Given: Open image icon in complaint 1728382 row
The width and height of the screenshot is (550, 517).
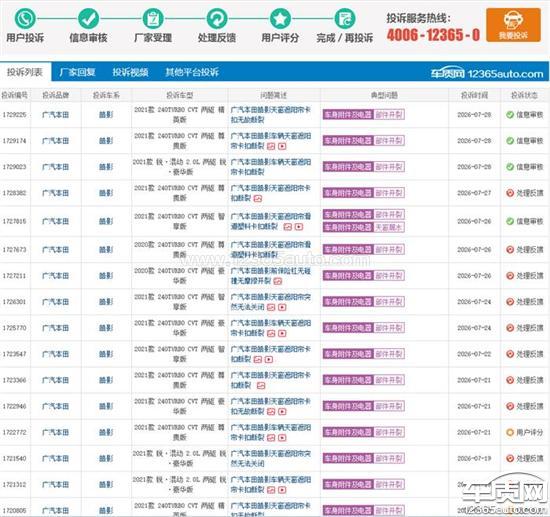Looking at the screenshot, I should point(258,199).
